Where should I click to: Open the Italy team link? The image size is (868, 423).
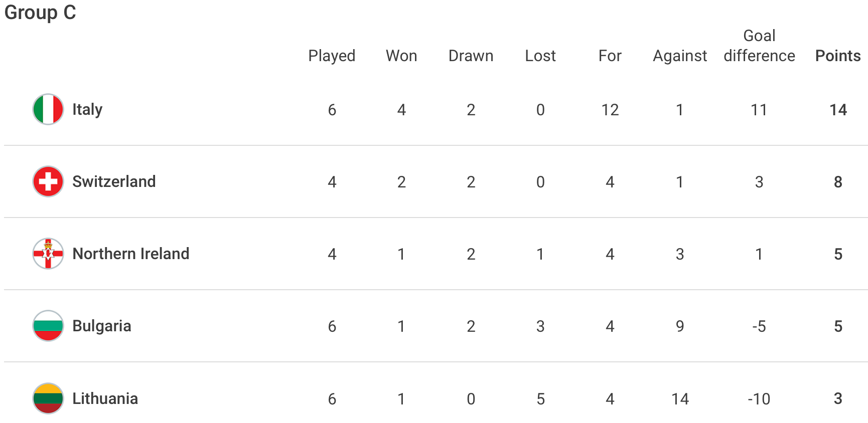(x=87, y=109)
